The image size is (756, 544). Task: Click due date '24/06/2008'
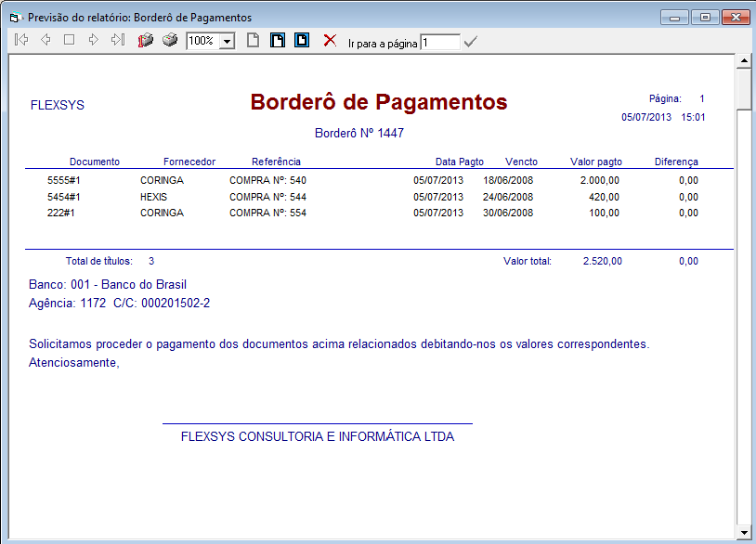click(x=508, y=197)
